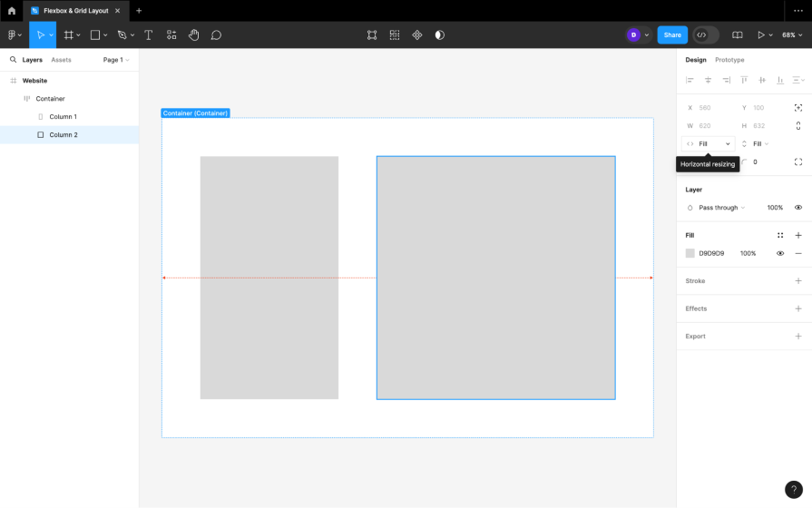Select the Column 1 layer
Image resolution: width=812 pixels, height=508 pixels.
[63, 117]
